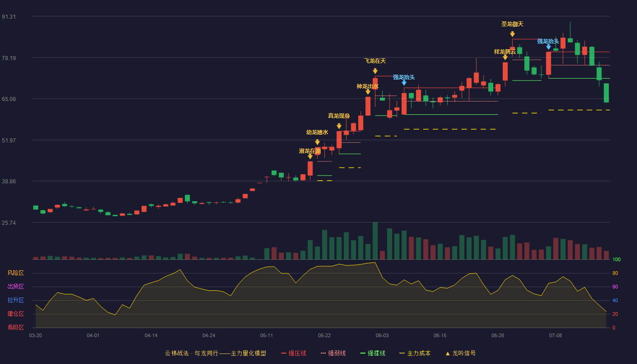Click the 风险区 zone label
Image resolution: width=637 pixels, height=364 pixels.
coord(15,273)
